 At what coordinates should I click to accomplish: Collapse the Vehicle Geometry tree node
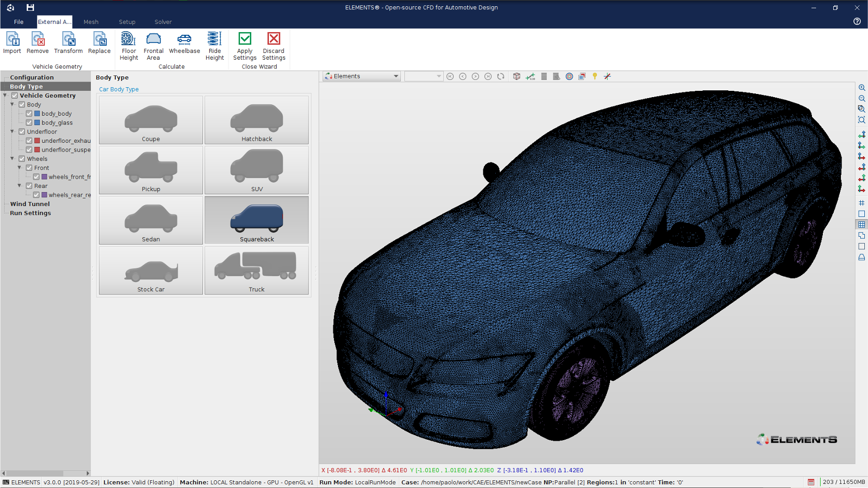5,96
